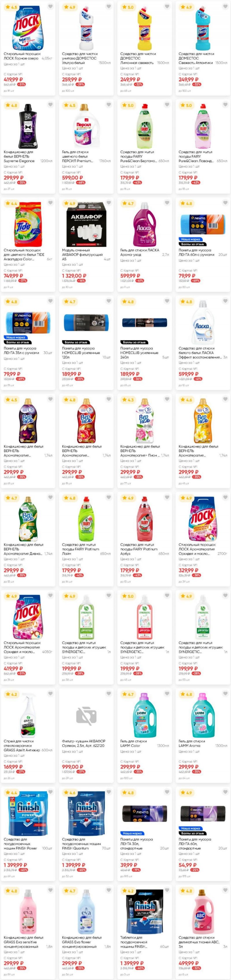Click Наша марка badge on ЛЕНТА 60л bags
Image resolution: width=231 pixels, height=980 pixels.
(x=191, y=239)
